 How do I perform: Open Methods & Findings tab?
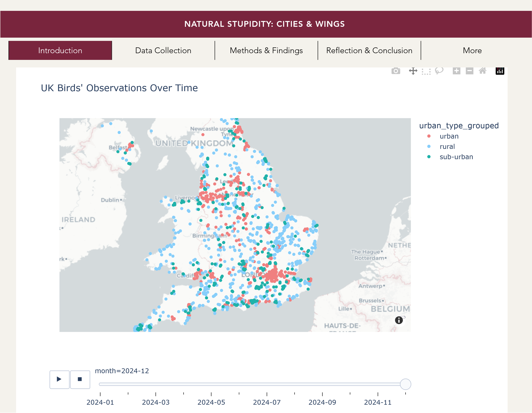[x=266, y=50]
